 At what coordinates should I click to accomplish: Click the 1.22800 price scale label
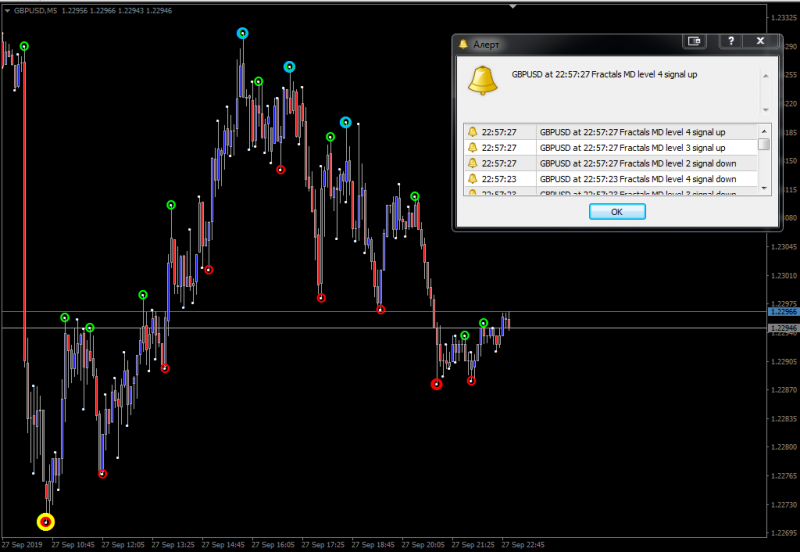pos(784,447)
